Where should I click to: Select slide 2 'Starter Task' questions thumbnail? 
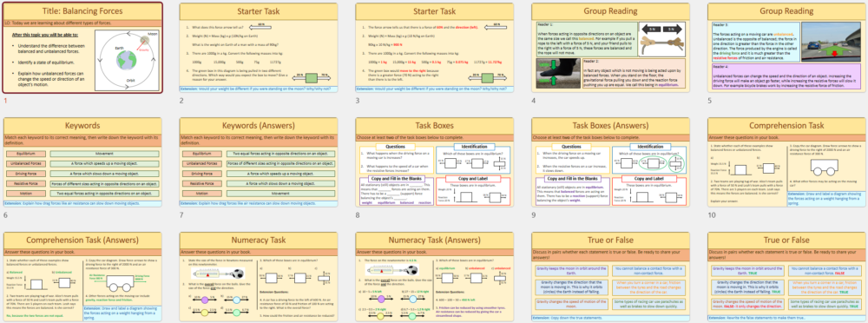pyautogui.click(x=259, y=48)
